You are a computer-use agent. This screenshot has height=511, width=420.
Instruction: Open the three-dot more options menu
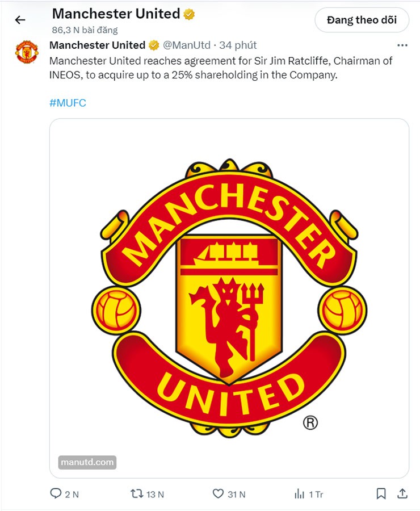coord(402,45)
